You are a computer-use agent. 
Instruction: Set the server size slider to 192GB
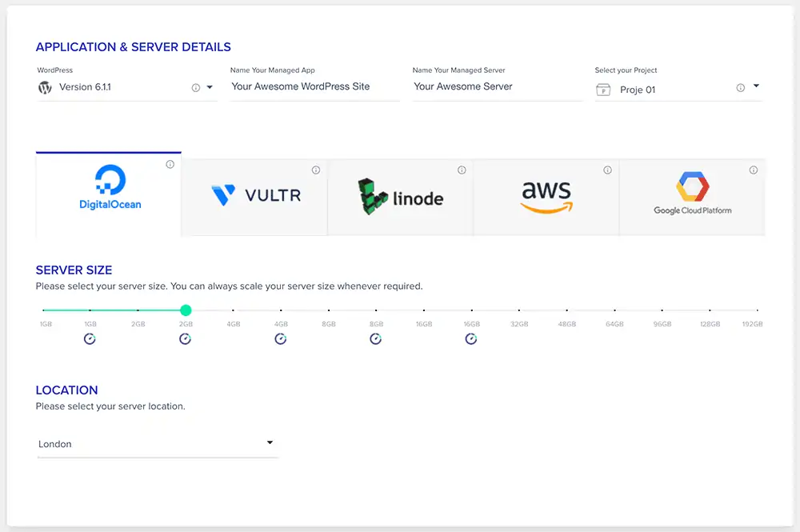pyautogui.click(x=758, y=310)
